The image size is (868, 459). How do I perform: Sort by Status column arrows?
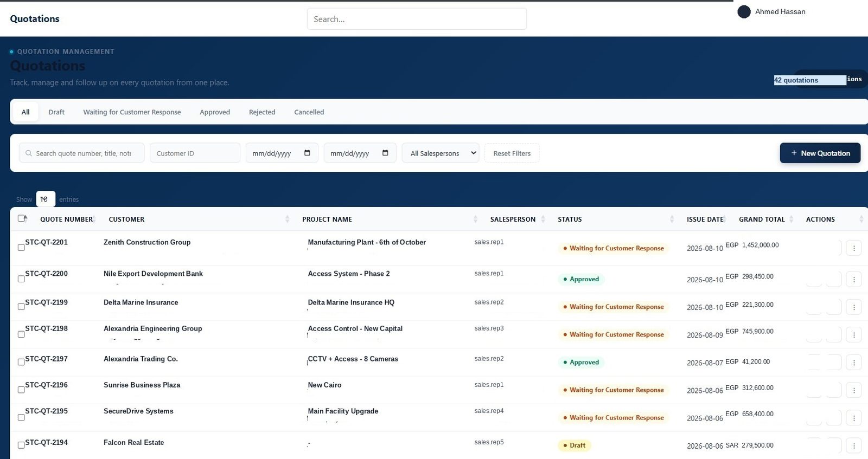672,219
